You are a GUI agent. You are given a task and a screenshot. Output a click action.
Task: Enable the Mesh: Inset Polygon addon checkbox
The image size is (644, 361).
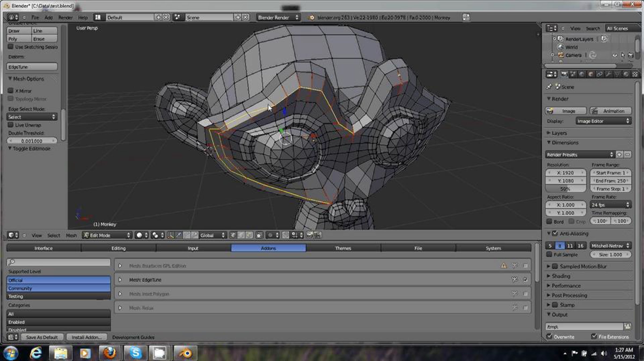525,294
